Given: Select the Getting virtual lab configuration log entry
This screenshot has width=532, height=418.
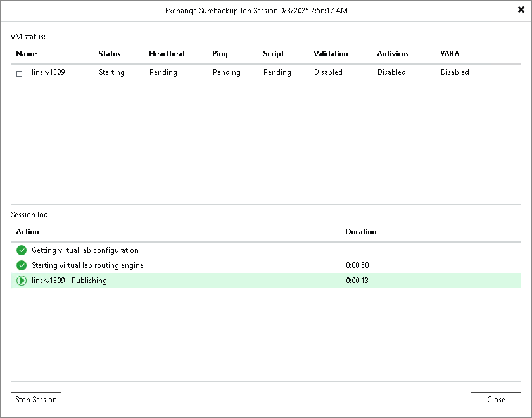Looking at the screenshot, I should 265,250.
